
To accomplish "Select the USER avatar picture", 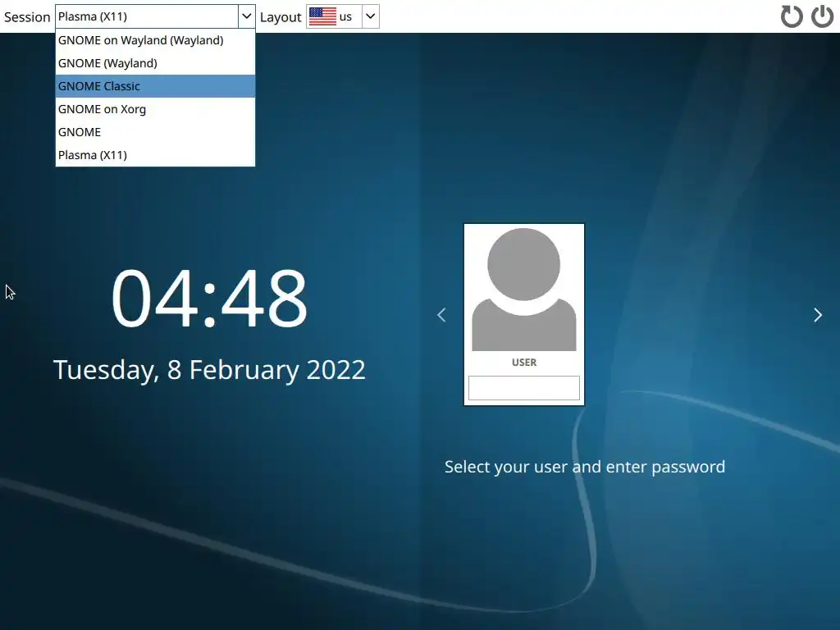I will coord(524,290).
